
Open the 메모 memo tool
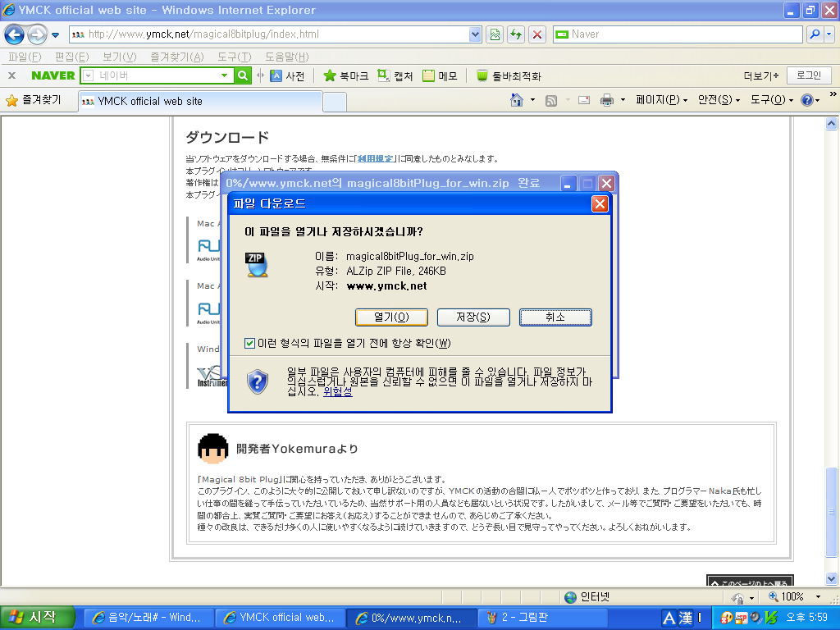coord(440,76)
